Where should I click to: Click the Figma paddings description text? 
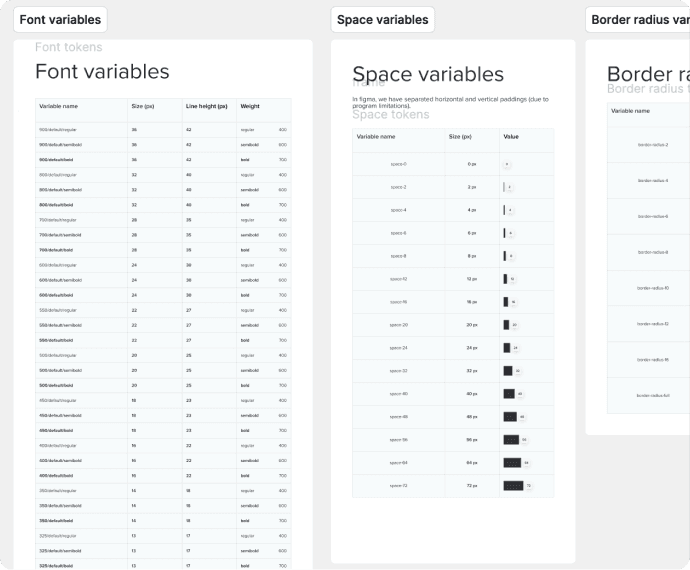click(450, 101)
